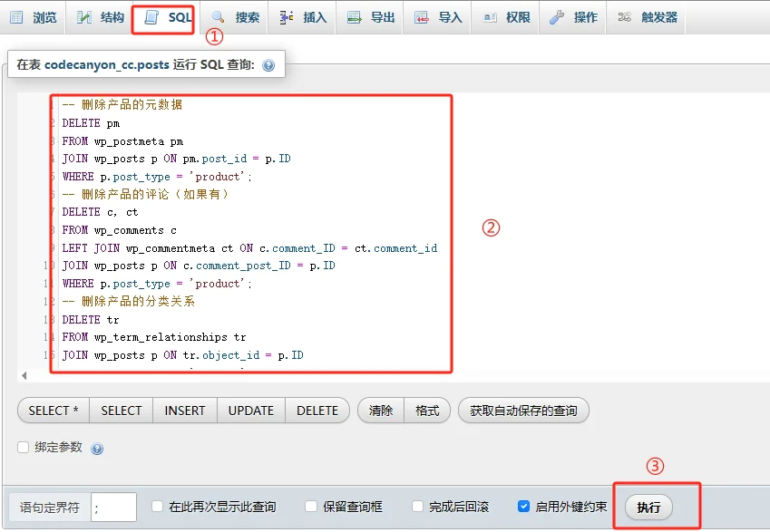Disable 启用外键约束 checkbox
The image size is (770, 532).
point(523,507)
